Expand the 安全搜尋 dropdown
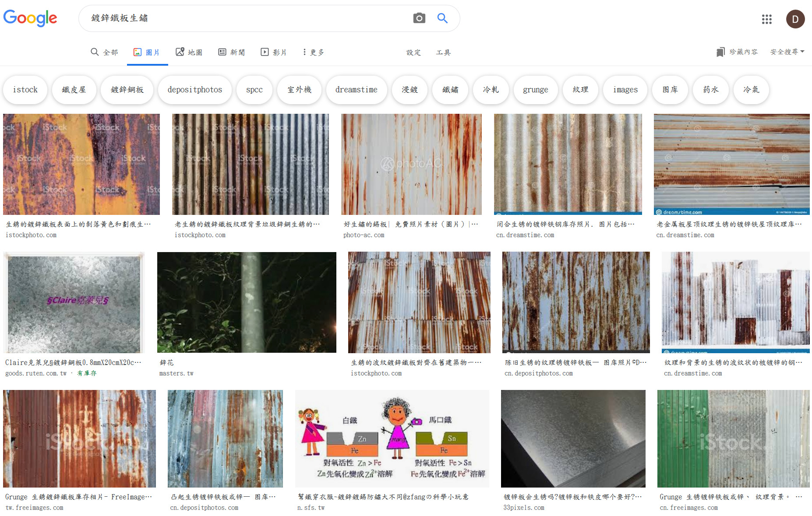This screenshot has width=812, height=516. (787, 52)
